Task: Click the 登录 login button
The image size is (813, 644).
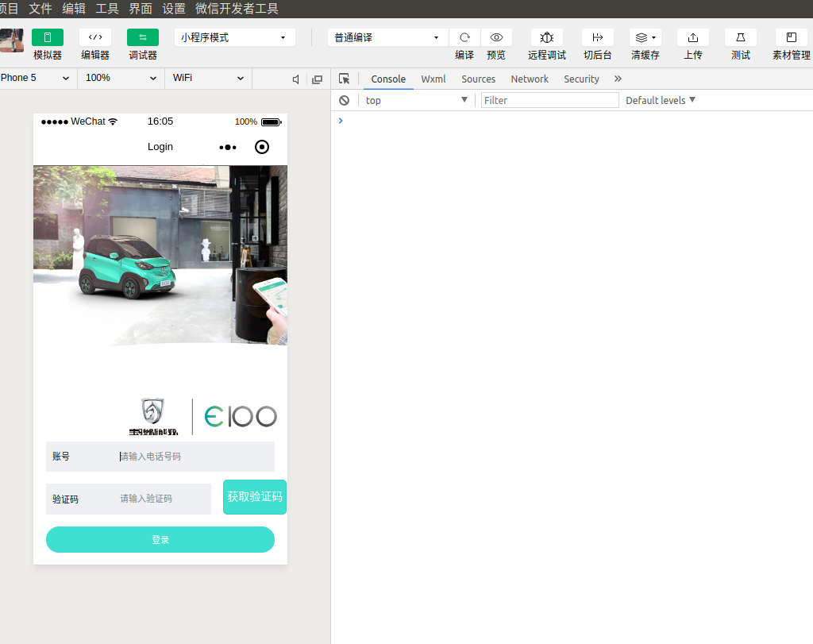Action: click(160, 540)
